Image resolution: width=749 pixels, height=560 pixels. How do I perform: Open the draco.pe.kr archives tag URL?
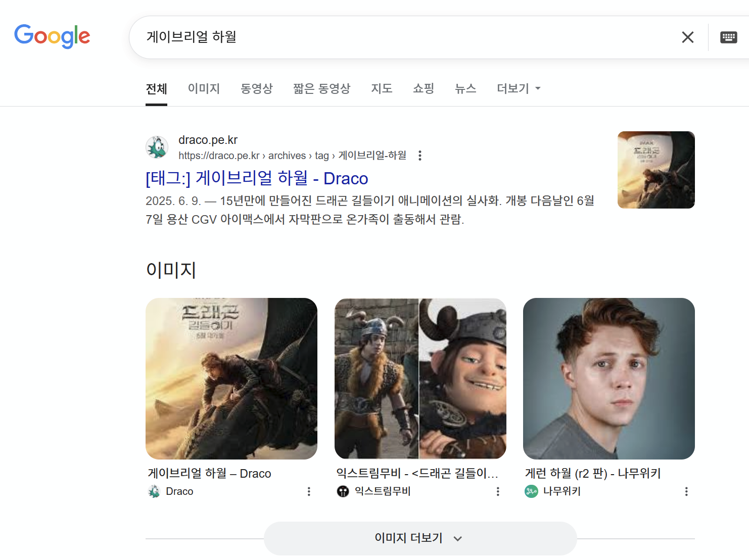[292, 156]
